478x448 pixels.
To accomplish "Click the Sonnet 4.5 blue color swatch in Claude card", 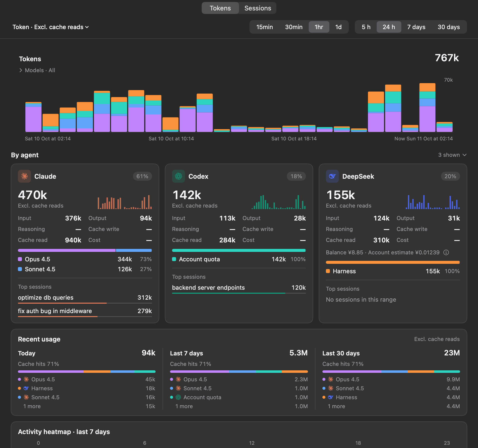I will [20, 269].
